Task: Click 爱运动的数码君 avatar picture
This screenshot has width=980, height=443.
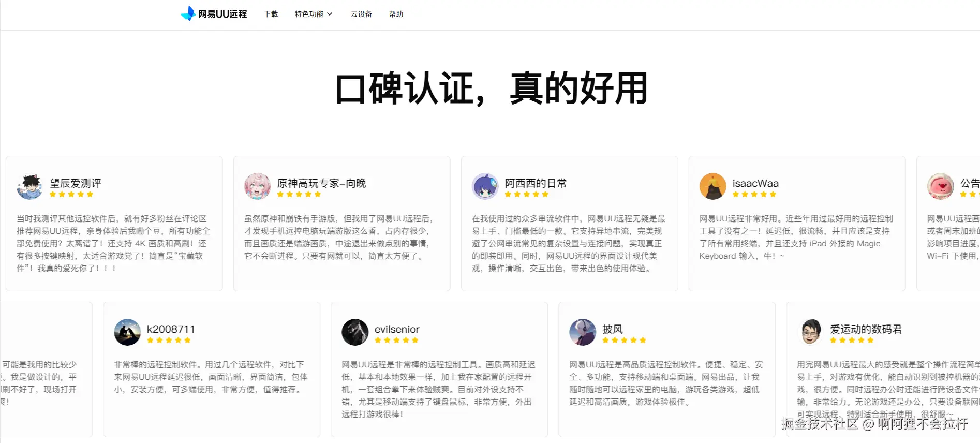Action: [810, 332]
